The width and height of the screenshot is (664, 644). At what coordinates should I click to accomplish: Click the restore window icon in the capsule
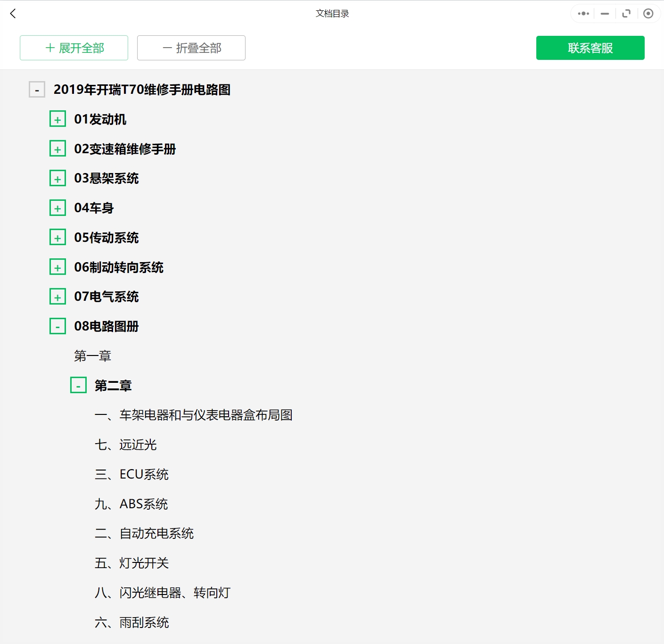(626, 14)
